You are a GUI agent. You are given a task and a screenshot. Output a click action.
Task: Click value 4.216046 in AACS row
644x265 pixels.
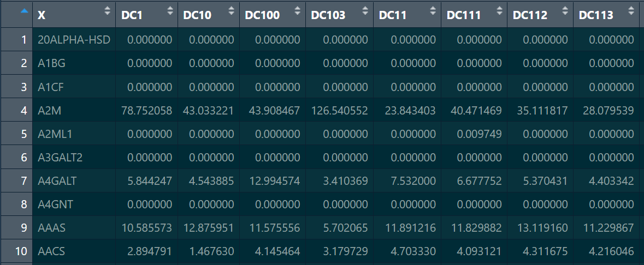click(x=612, y=251)
